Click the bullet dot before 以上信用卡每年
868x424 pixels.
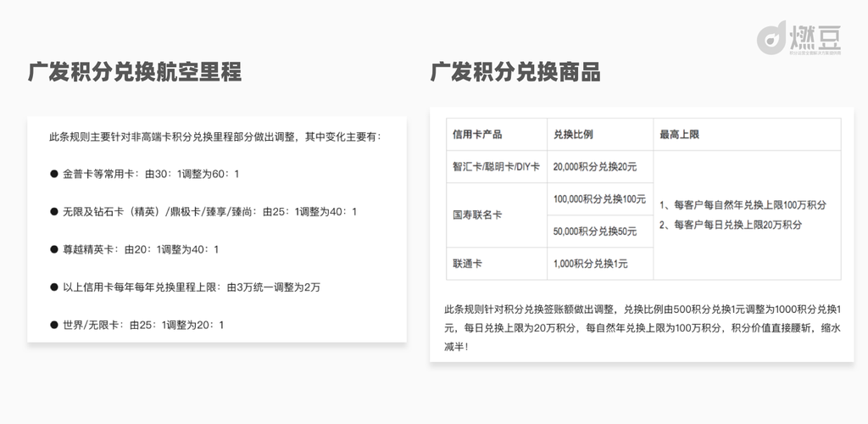click(x=53, y=287)
